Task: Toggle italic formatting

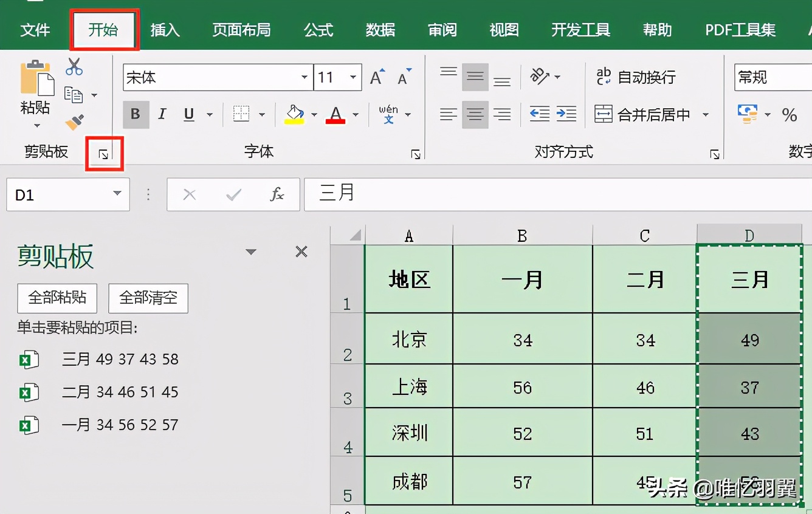Action: tap(162, 114)
